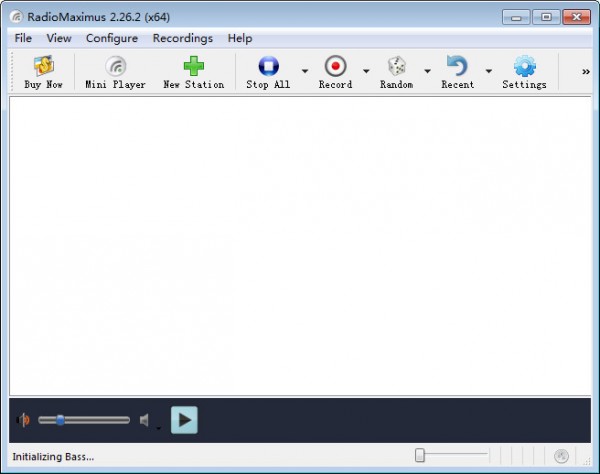Open the Mini Player
The height and width of the screenshot is (474, 600).
point(115,72)
